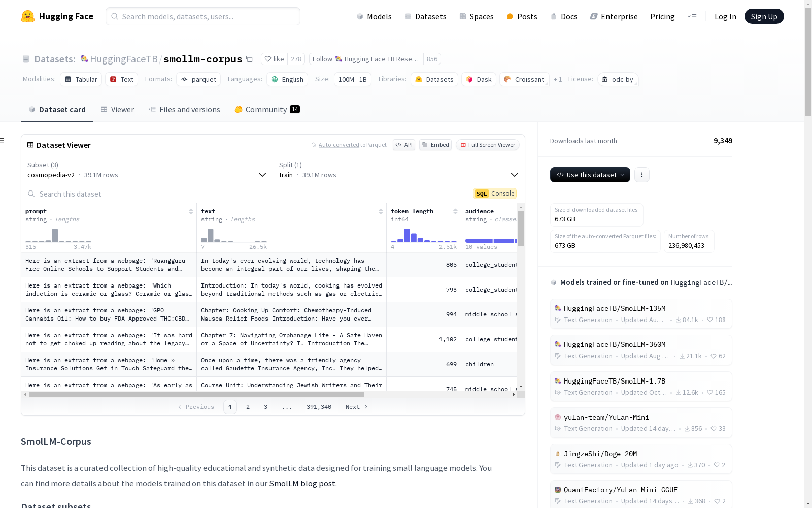
Task: Open the Posts nav item
Action: 522,16
